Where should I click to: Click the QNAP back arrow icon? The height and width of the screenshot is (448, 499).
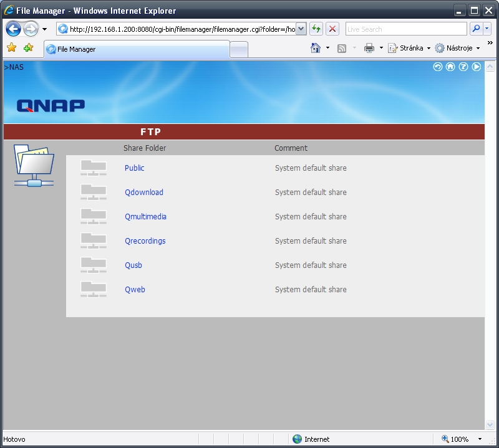(x=438, y=67)
